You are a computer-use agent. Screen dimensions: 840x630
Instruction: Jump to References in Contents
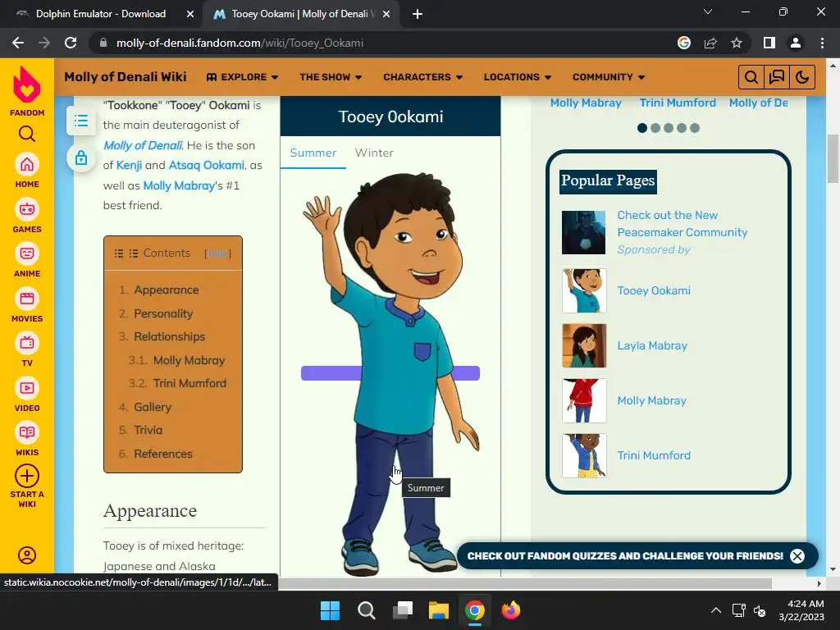(163, 454)
